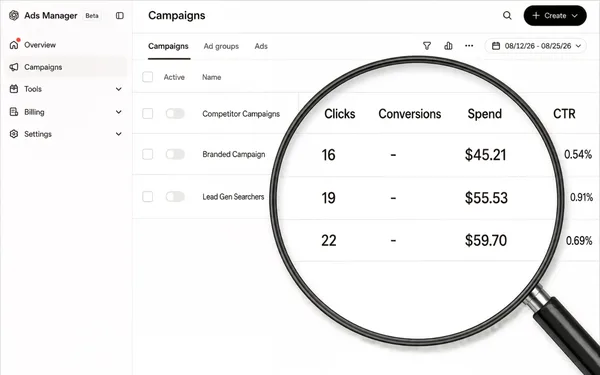Open the Lead Gen Searchers campaign name

[233, 197]
